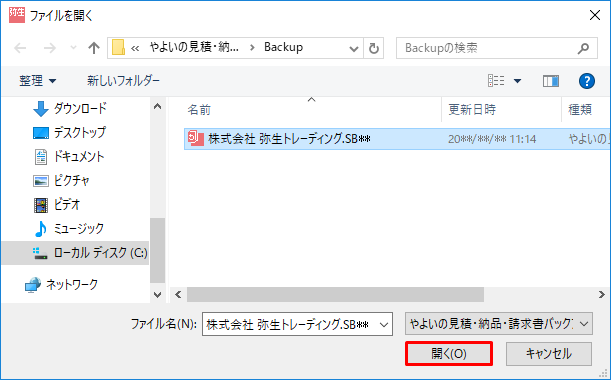
Task: Open recent locations dropdown arrow
Action: [x=73, y=48]
